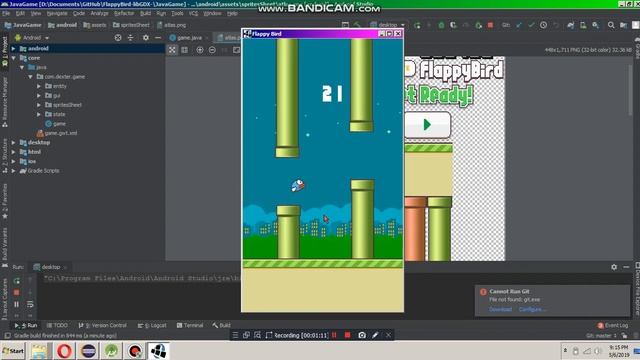Select the desktop tab in the Run panel
Image resolution: width=640 pixels, height=360 pixels.
pos(50,267)
